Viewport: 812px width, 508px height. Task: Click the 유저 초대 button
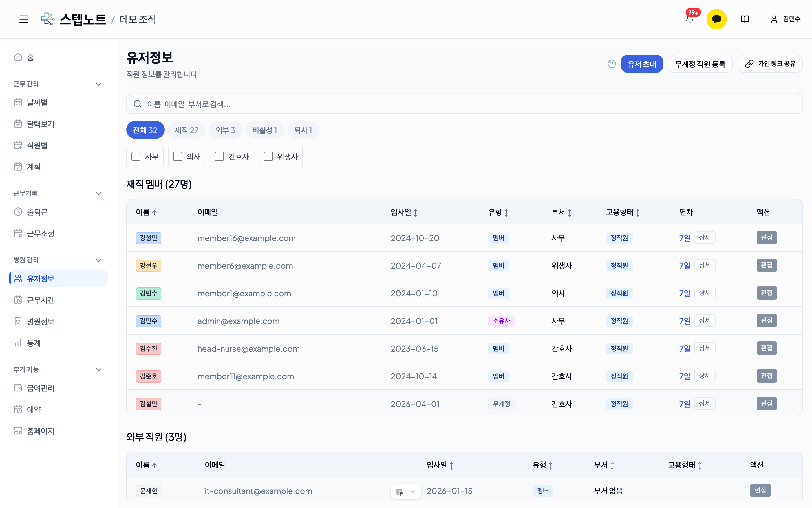tap(641, 64)
